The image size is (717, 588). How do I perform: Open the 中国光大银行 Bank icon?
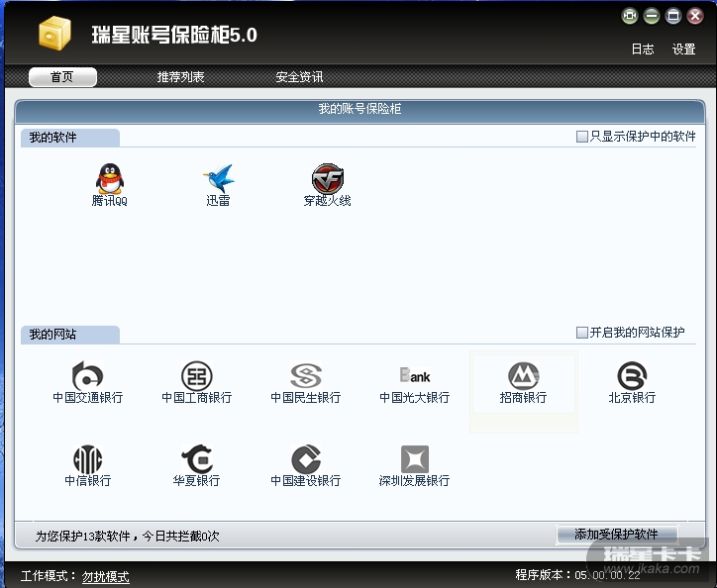point(415,375)
